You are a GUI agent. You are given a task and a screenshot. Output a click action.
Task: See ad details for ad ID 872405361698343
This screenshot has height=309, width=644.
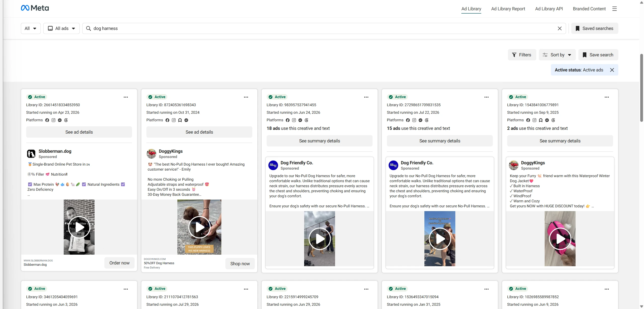point(199,132)
